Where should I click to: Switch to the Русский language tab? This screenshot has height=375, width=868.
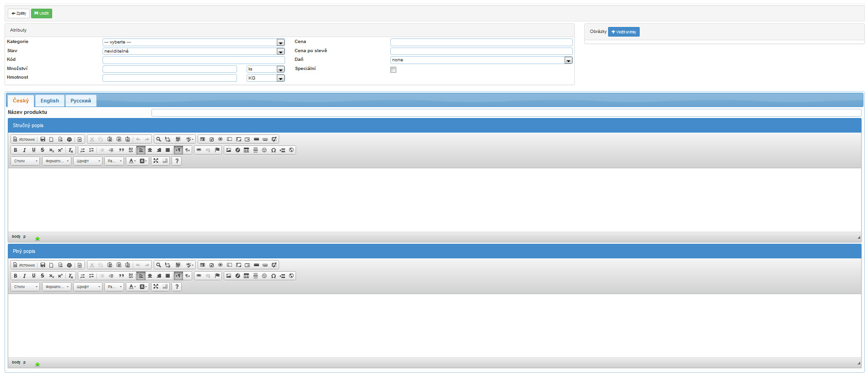(x=81, y=101)
